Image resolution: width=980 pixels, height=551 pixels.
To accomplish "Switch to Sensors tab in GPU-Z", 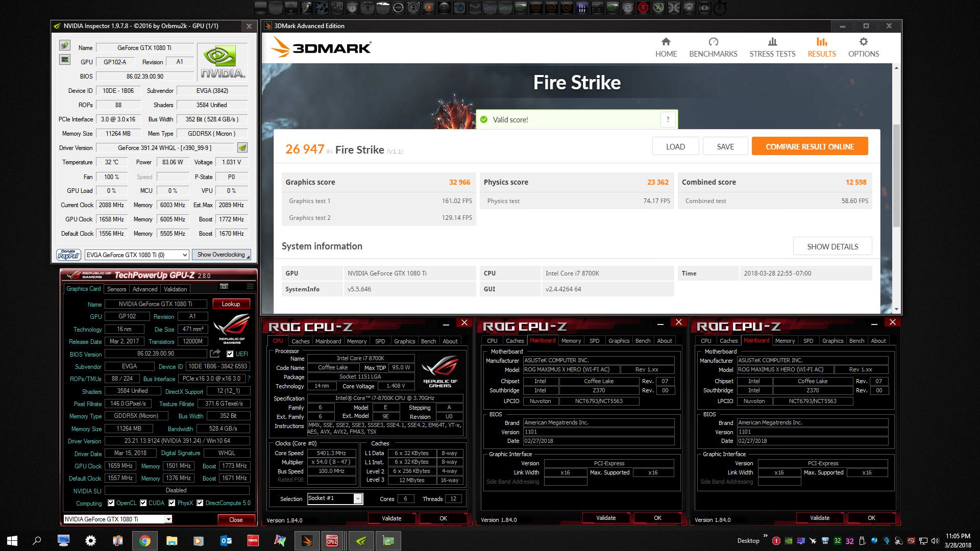I will pos(116,289).
